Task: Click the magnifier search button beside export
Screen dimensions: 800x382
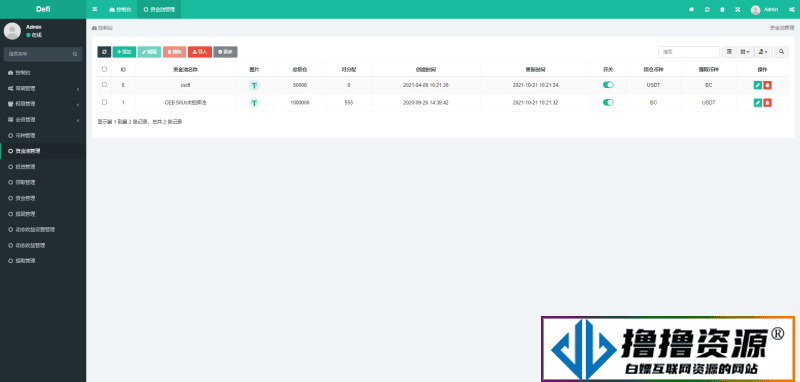Action: coord(782,52)
